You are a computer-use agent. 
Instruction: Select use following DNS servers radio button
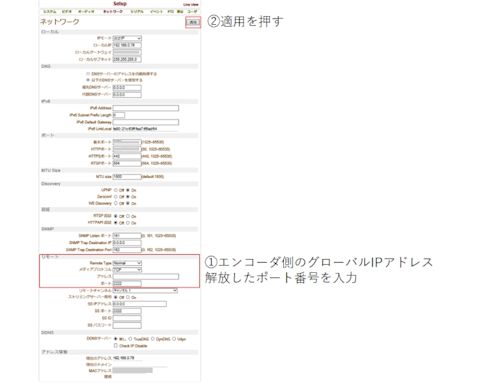click(x=88, y=80)
